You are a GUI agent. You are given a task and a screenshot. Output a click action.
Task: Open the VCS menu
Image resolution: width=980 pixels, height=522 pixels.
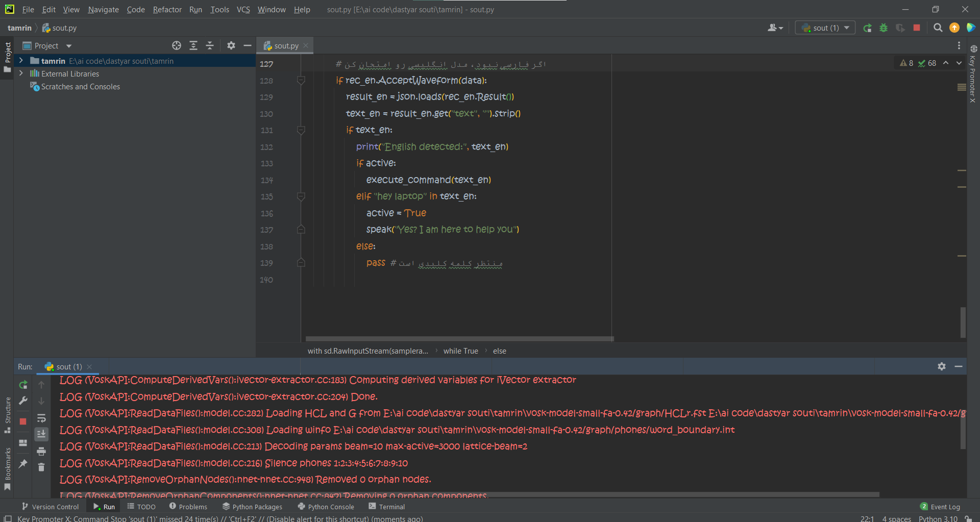click(x=243, y=10)
